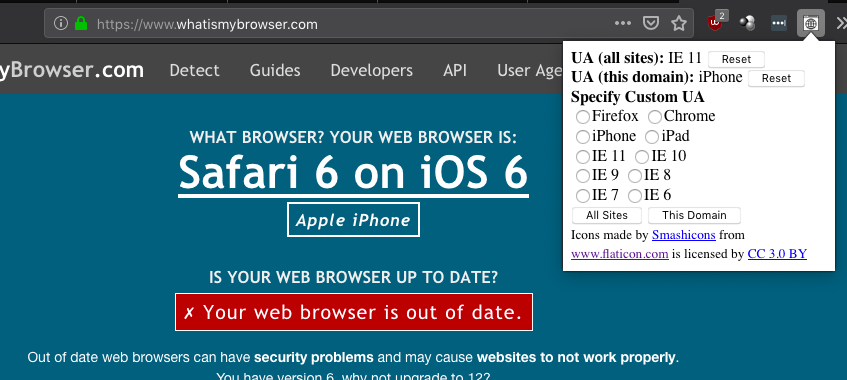The height and width of the screenshot is (380, 847).
Task: Open the site information icon
Action: [61, 23]
